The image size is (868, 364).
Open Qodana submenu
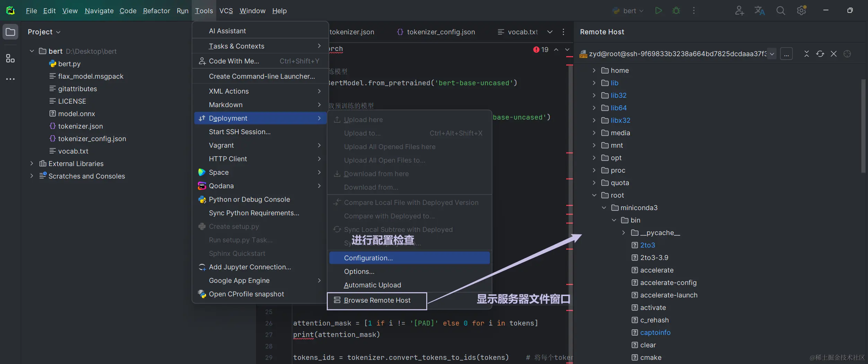[260, 186]
